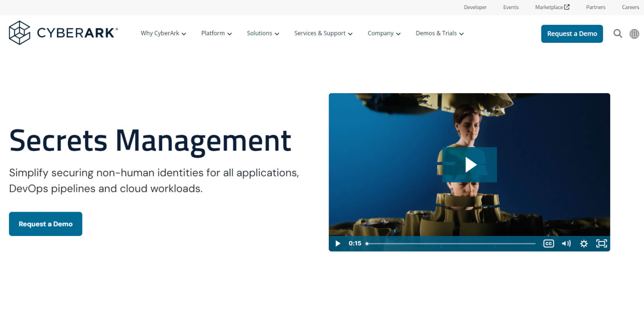This screenshot has height=309, width=644.
Task: Click Request a Demo below the headline
Action: coord(46,224)
